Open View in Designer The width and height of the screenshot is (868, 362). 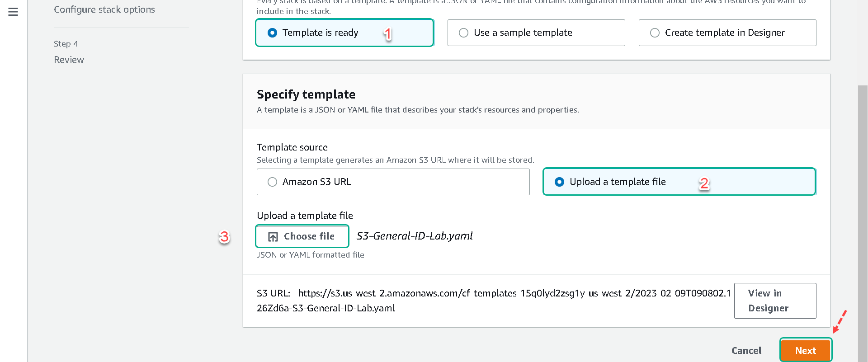tap(775, 301)
